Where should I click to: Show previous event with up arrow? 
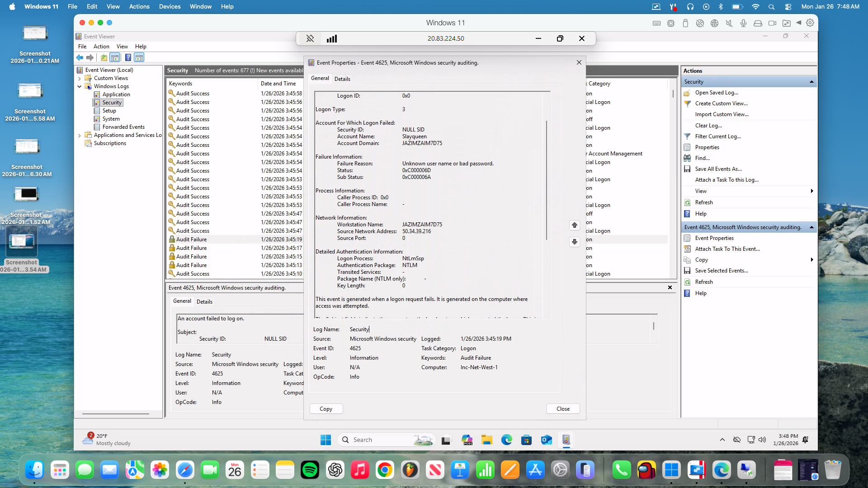click(x=574, y=225)
